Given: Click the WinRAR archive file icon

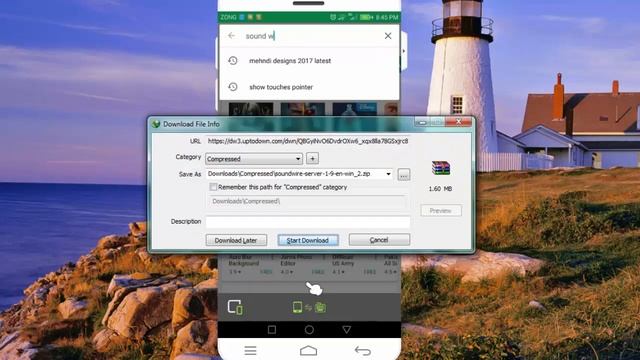Looking at the screenshot, I should pyautogui.click(x=441, y=168).
